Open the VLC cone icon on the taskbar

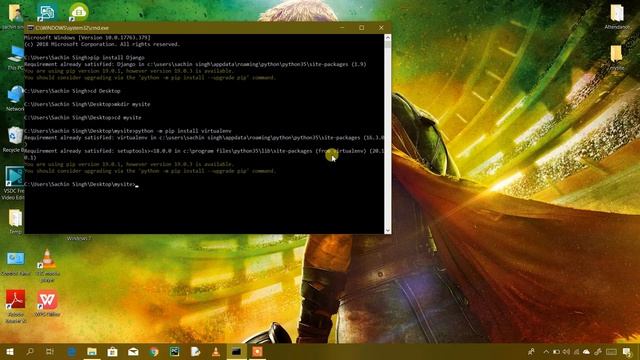(x=216, y=351)
